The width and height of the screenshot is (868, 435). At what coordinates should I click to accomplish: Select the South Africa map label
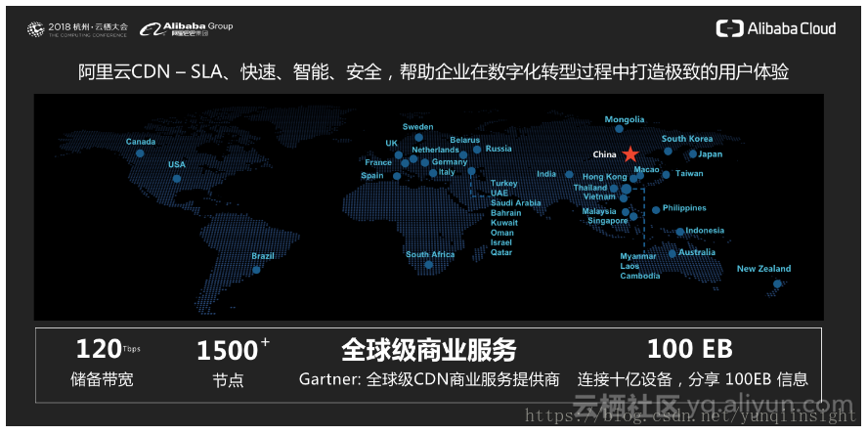[x=430, y=254]
